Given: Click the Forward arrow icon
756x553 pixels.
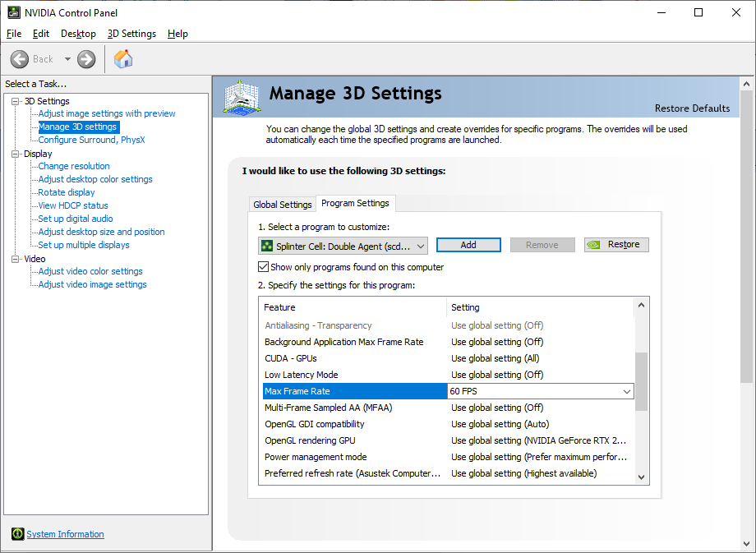Looking at the screenshot, I should (x=86, y=59).
